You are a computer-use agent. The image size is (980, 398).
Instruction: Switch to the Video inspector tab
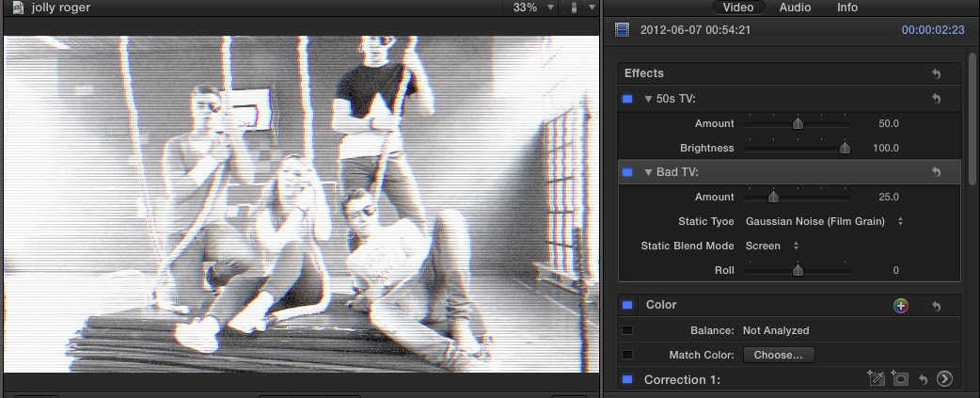tap(737, 8)
